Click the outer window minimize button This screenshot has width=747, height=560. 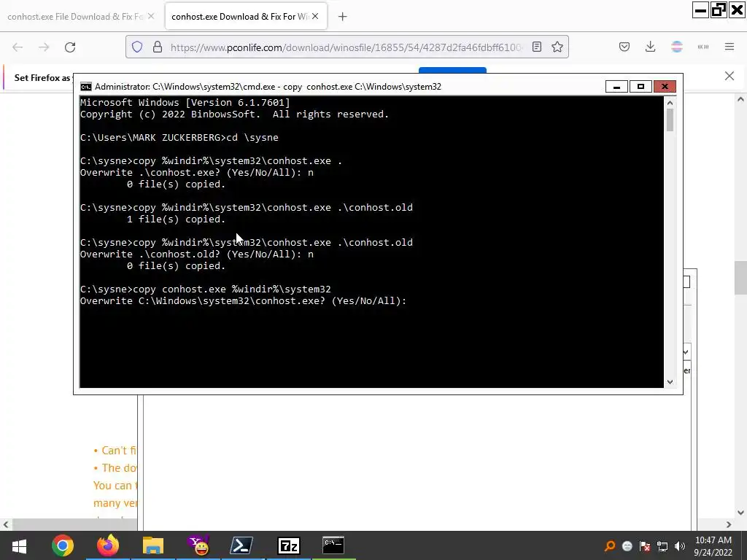tap(700, 10)
